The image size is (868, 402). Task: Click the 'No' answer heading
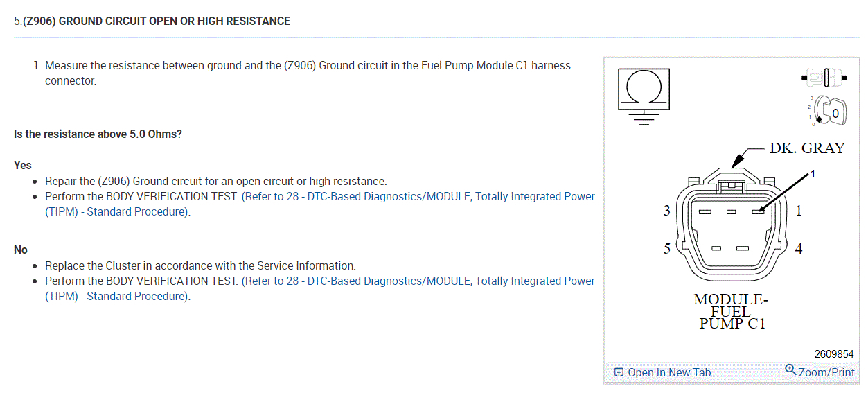pos(21,250)
